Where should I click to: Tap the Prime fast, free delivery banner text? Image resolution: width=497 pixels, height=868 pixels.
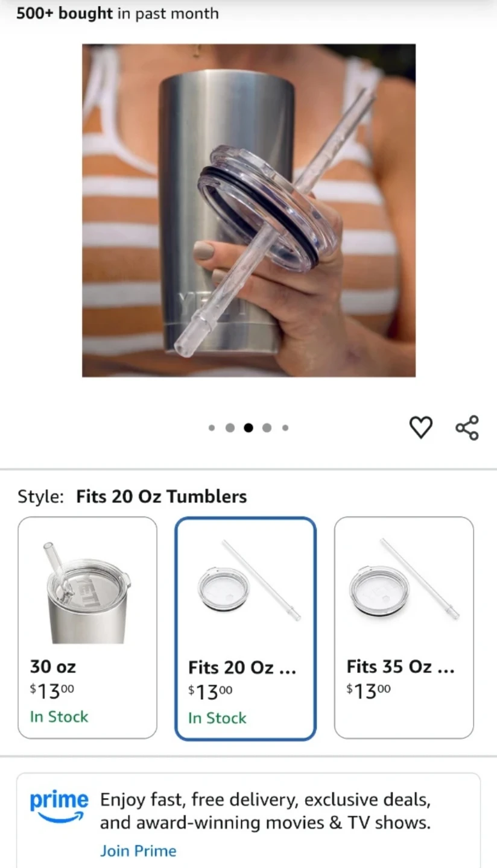coord(265,811)
